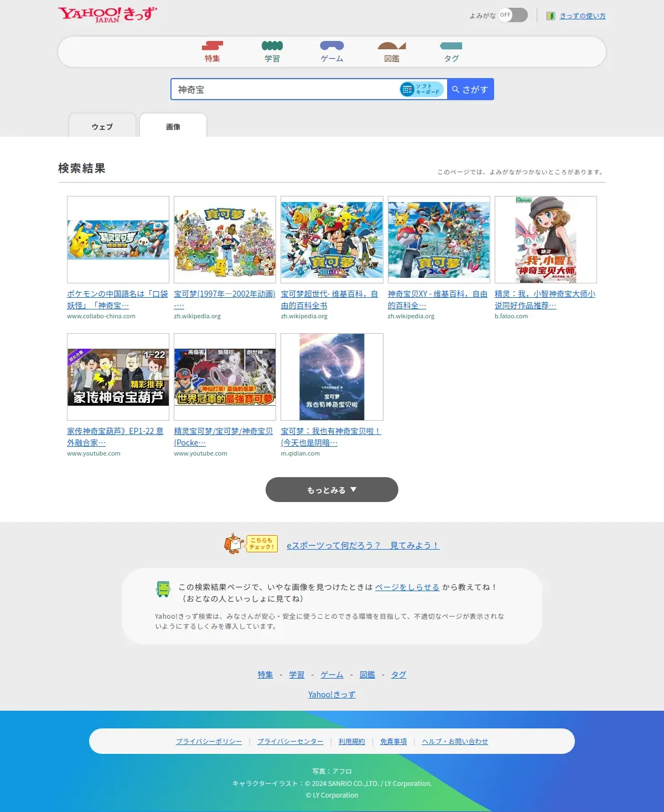Viewport: 664px width, 812px height.
Task: Open 免責事項 link
Action: [393, 742]
